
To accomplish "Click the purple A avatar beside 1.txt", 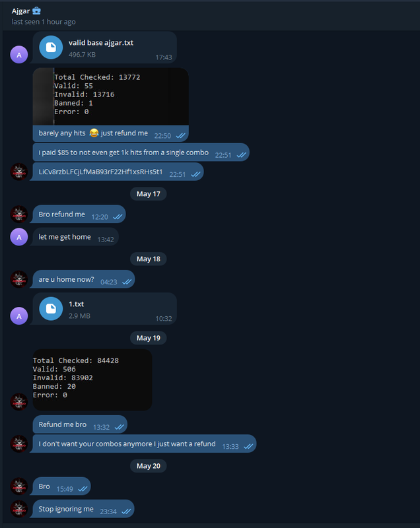I will (19, 316).
